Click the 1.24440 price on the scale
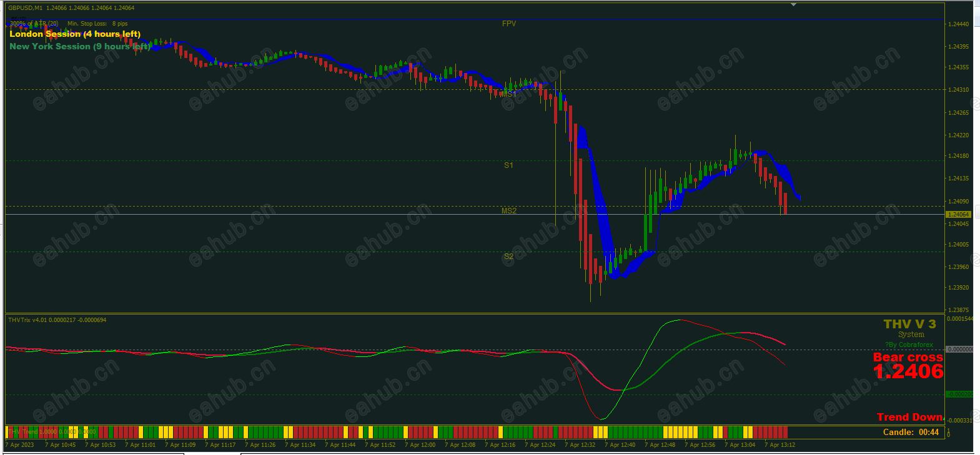This screenshot has width=980, height=455. pyautogui.click(x=959, y=24)
